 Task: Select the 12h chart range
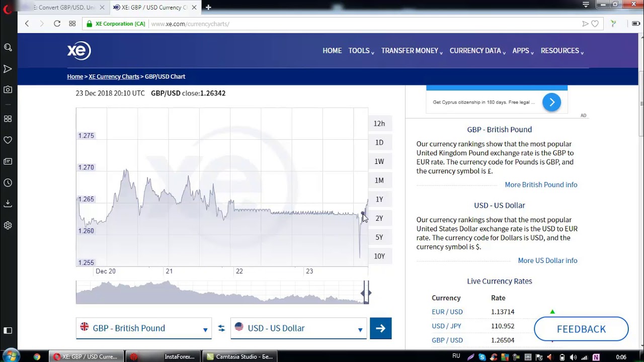[379, 124]
